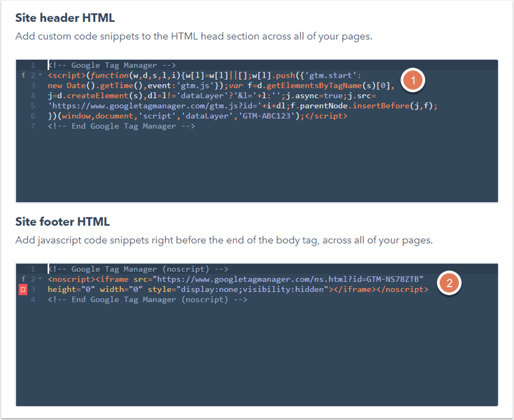Click line number 7 in header editor gutter

[x=33, y=126]
